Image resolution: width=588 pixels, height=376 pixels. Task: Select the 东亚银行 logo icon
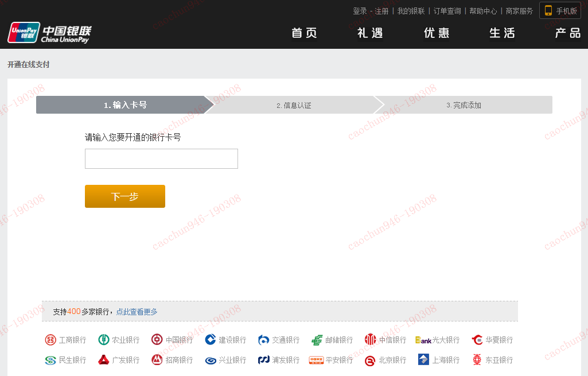coord(477,359)
